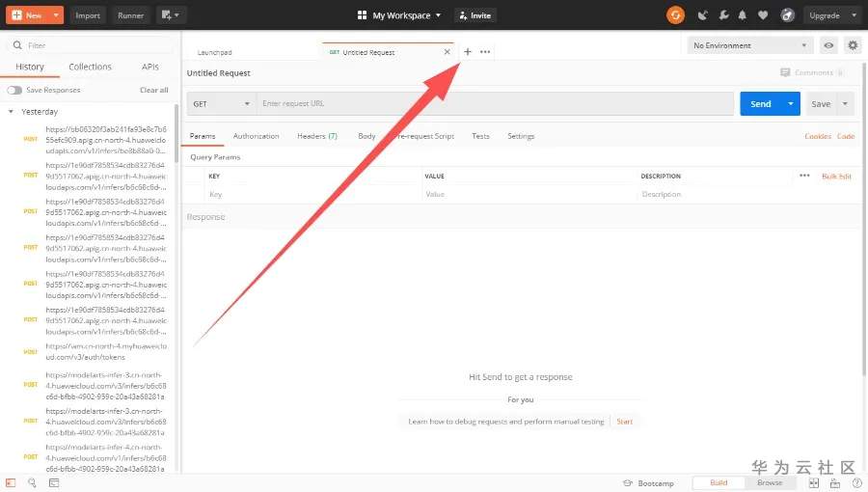Open the request Settings tab

tap(521, 136)
